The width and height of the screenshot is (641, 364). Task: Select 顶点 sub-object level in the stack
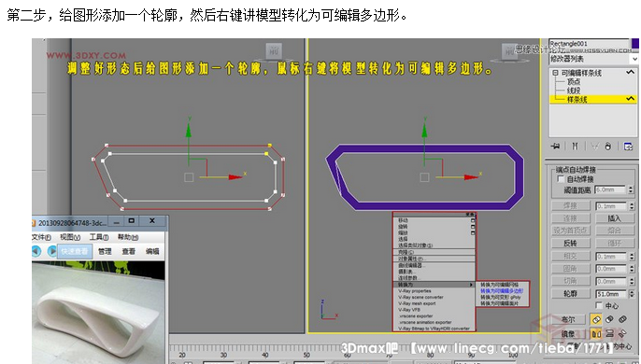[x=574, y=82]
